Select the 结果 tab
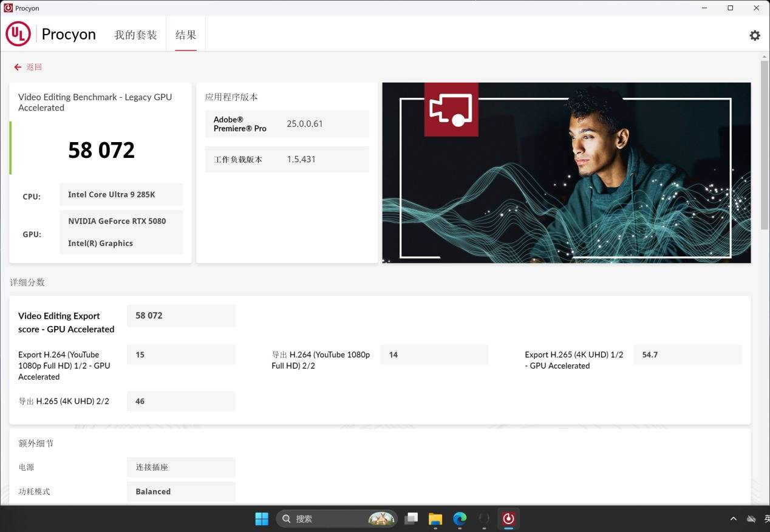 point(186,35)
